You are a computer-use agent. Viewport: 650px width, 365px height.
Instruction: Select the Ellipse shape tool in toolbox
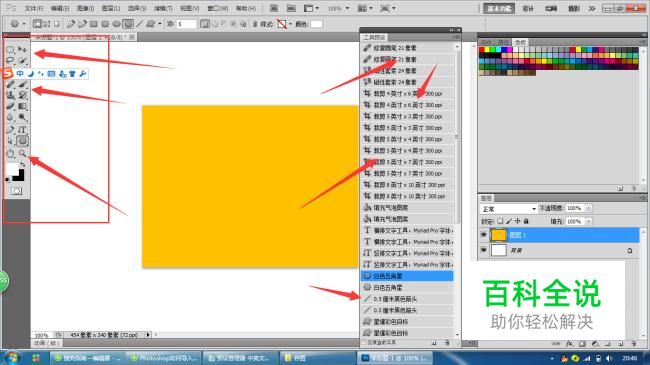click(x=22, y=141)
